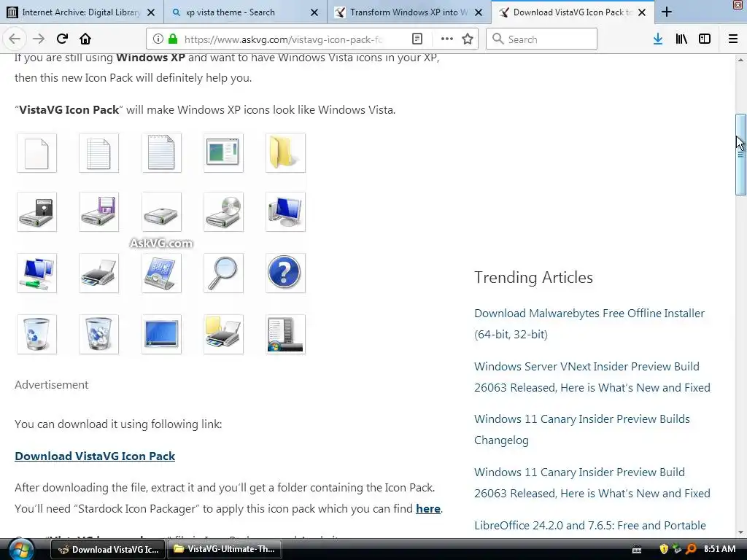This screenshot has height=560, width=747.
Task: Switch to Download VistaVG Ic... taskbar button
Action: (108, 549)
